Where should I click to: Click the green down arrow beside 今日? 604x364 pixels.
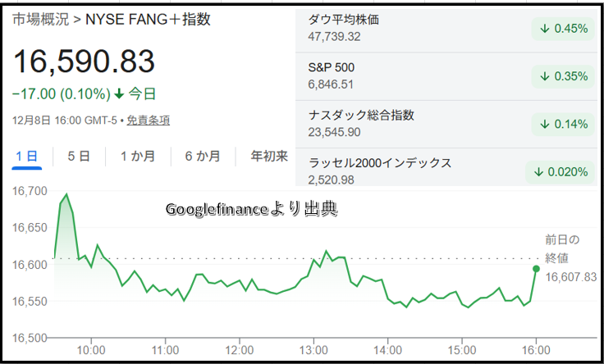pyautogui.click(x=119, y=93)
